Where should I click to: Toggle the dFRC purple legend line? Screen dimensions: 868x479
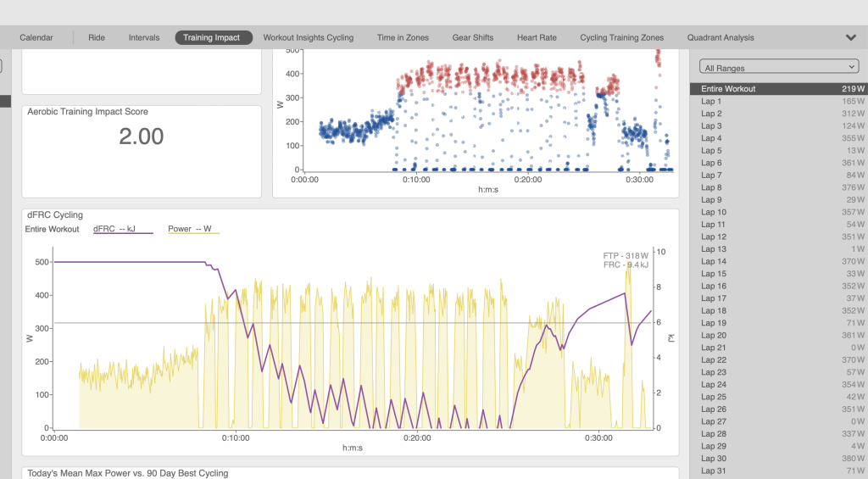pyautogui.click(x=123, y=229)
